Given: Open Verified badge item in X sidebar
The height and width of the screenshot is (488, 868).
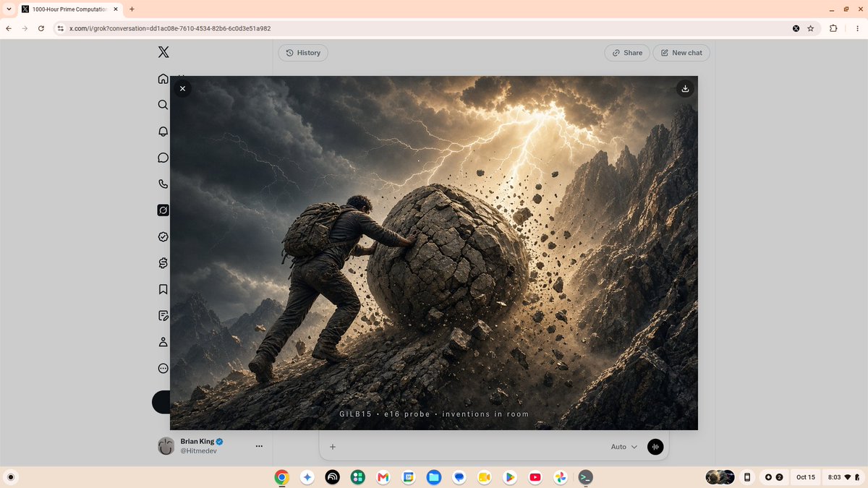Looking at the screenshot, I should coord(163,236).
